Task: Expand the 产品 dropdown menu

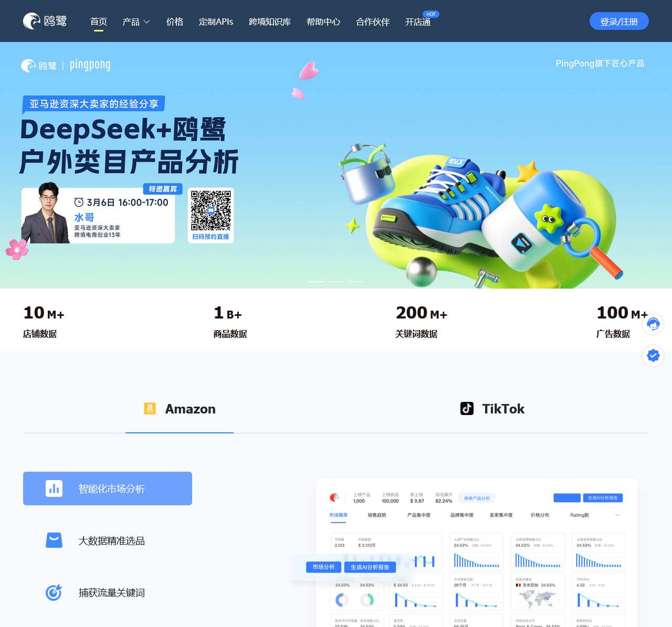Action: (x=136, y=22)
